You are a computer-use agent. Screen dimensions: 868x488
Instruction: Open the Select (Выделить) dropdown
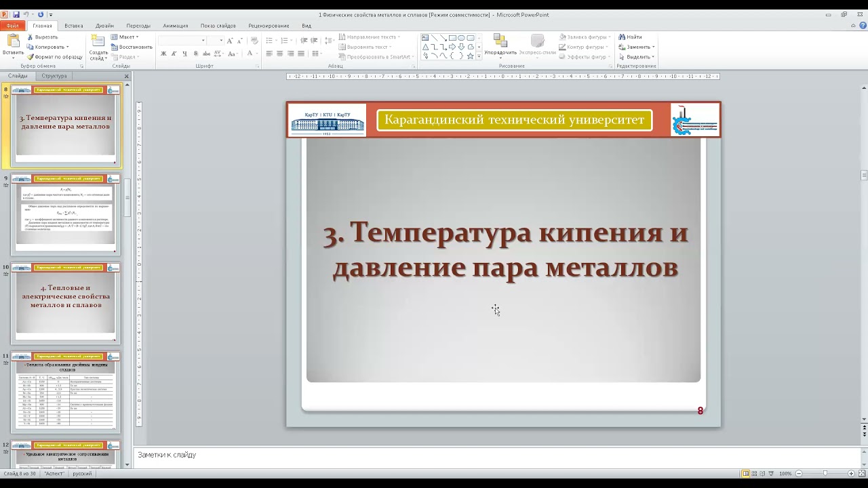[636, 57]
